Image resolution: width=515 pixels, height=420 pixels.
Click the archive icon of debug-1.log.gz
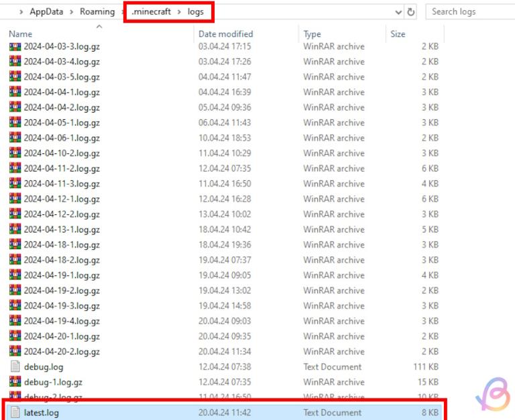pyautogui.click(x=15, y=382)
